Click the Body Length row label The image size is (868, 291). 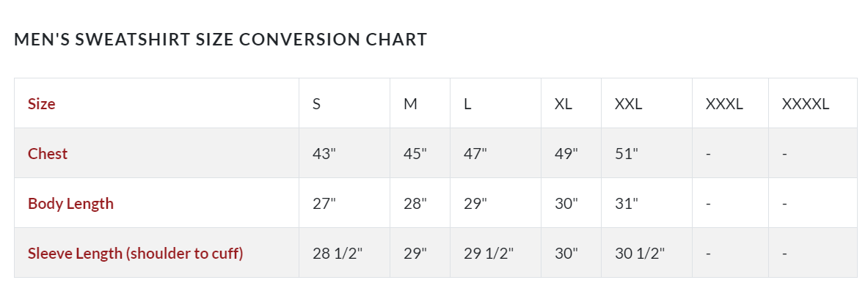click(71, 203)
